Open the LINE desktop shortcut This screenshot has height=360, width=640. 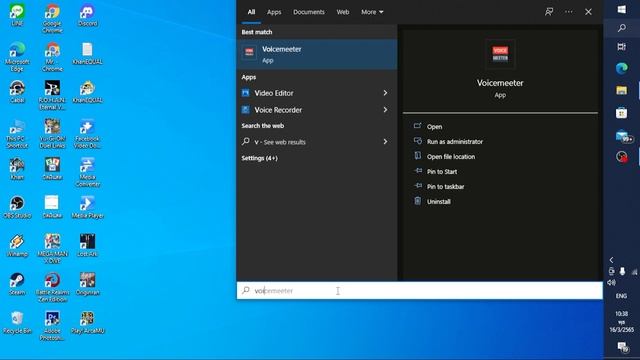point(17,15)
